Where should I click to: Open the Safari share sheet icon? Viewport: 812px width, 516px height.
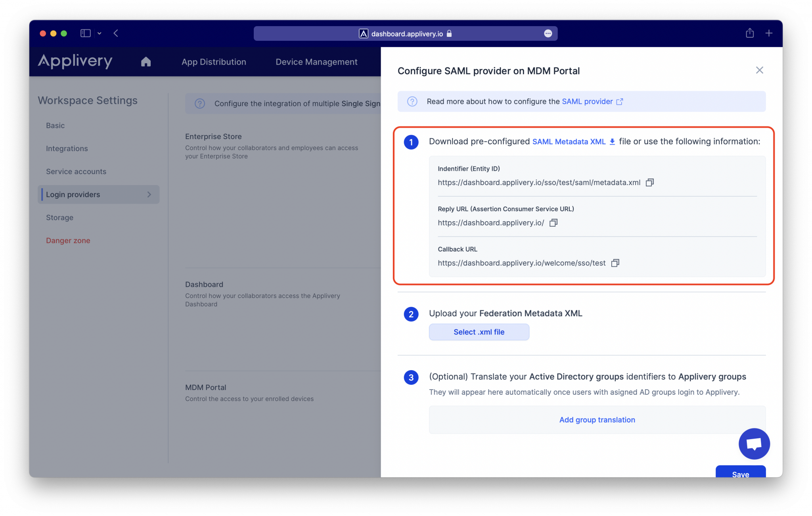(749, 33)
